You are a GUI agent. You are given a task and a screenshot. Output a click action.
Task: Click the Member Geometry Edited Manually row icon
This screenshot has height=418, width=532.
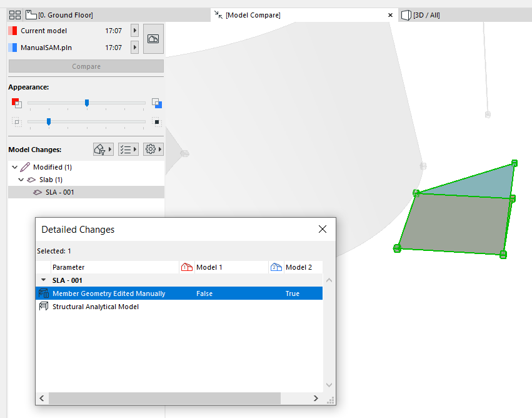(43, 293)
